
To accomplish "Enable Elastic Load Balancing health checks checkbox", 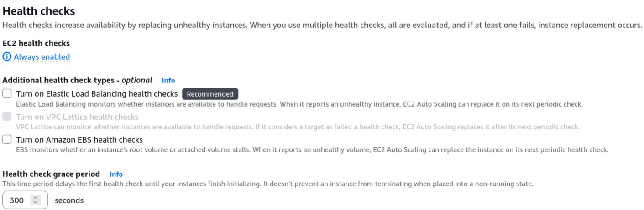I will [x=7, y=93].
